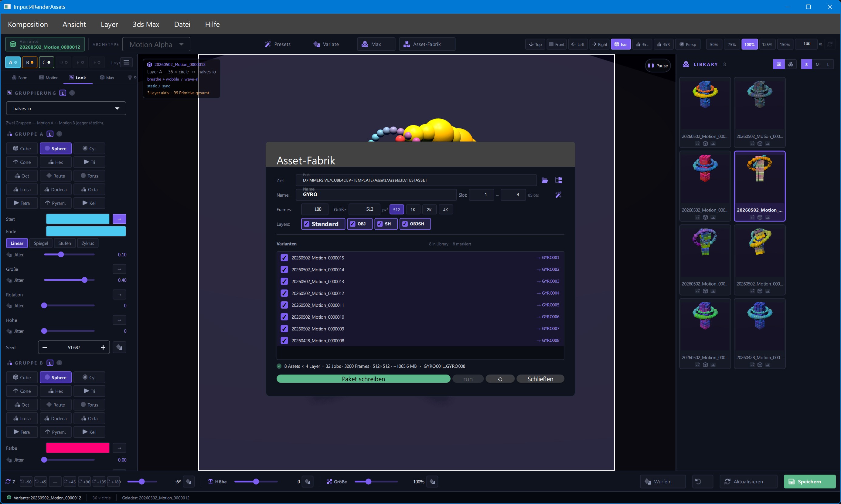Open the 3ds Max menu

point(146,24)
